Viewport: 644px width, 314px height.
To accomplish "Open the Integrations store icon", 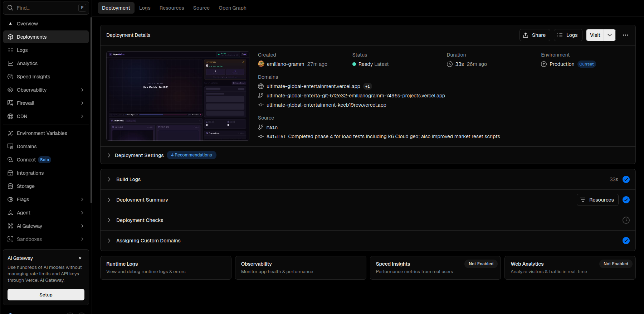I will (x=10, y=173).
